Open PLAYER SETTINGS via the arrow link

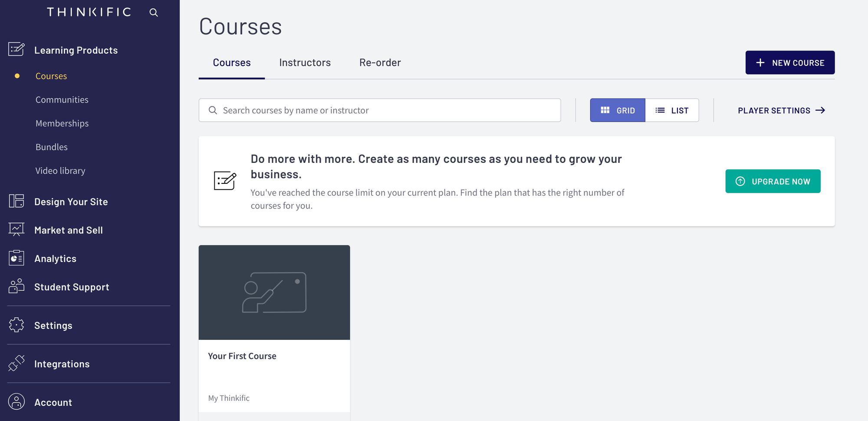coord(780,110)
